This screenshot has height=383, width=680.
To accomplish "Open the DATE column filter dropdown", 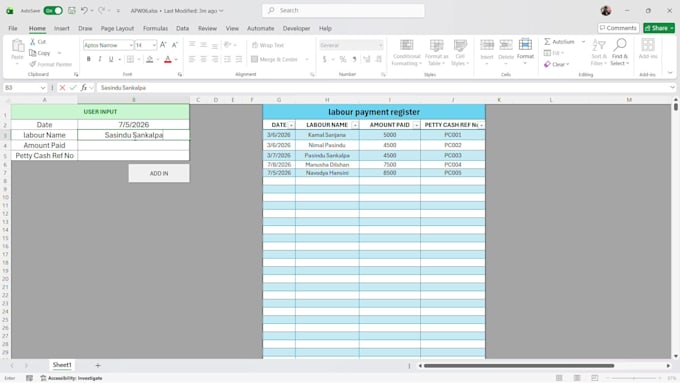I will point(291,125).
